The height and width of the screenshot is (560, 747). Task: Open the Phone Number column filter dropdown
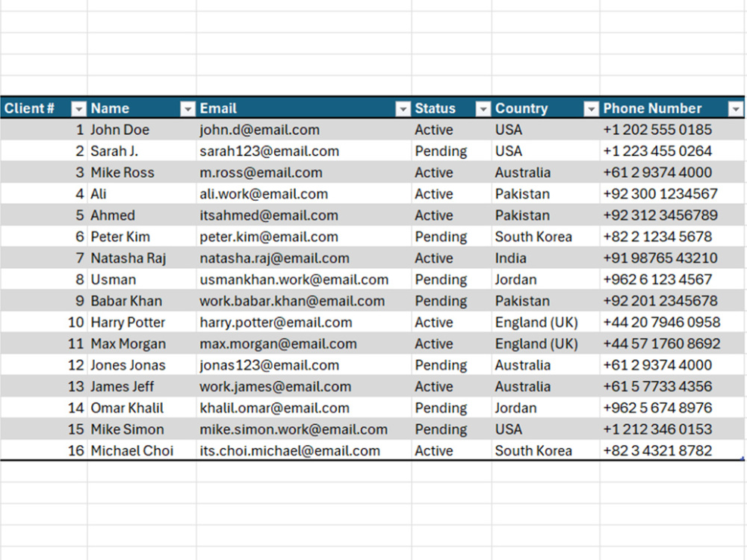[x=736, y=109]
